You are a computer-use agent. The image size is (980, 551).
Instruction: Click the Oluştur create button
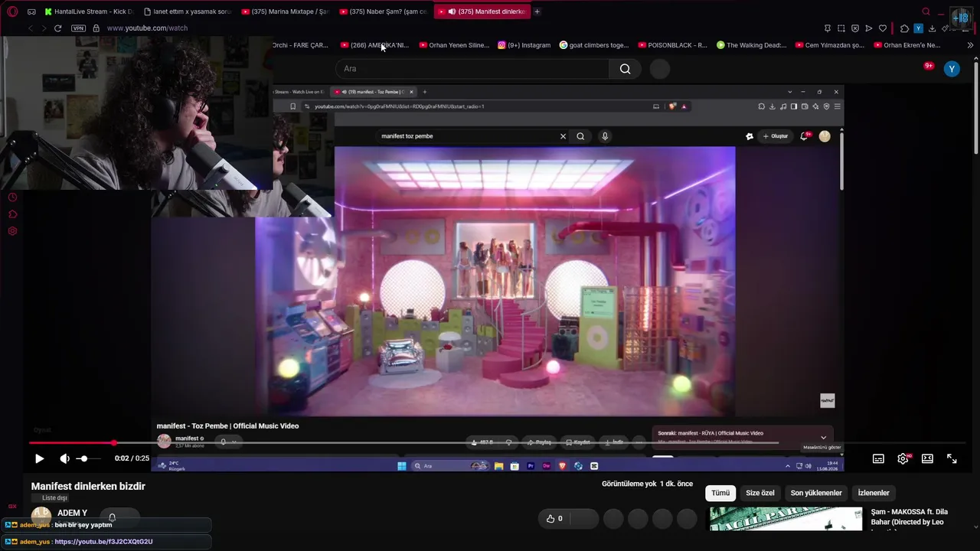(x=775, y=136)
